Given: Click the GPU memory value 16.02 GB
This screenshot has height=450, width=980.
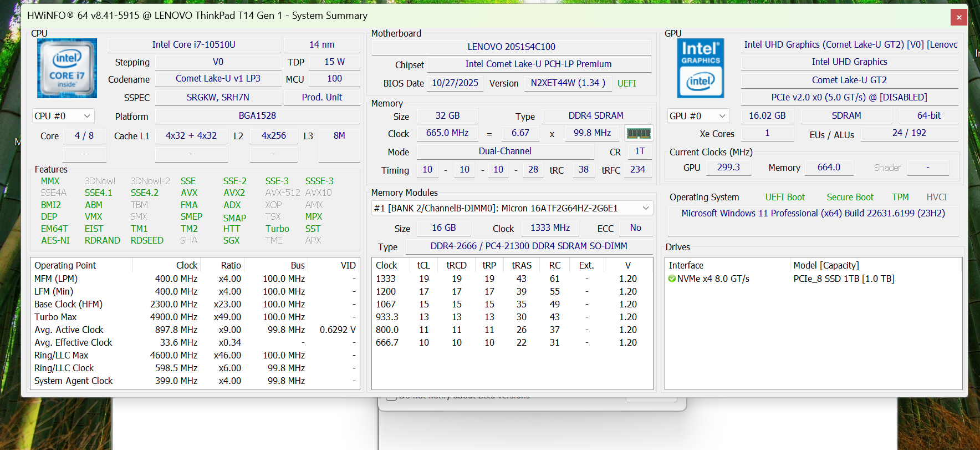Looking at the screenshot, I should point(767,115).
